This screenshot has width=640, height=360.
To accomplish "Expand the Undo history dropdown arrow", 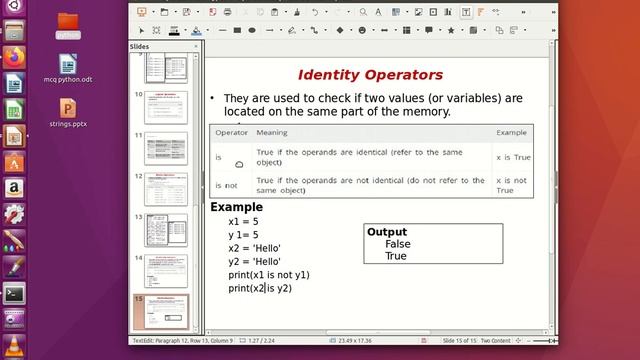I will point(326,12).
